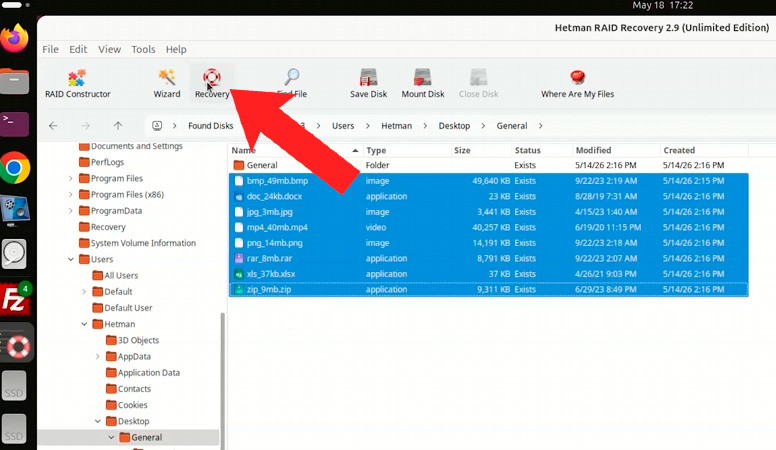Navigate up one folder level
776x450 pixels.
coord(118,126)
